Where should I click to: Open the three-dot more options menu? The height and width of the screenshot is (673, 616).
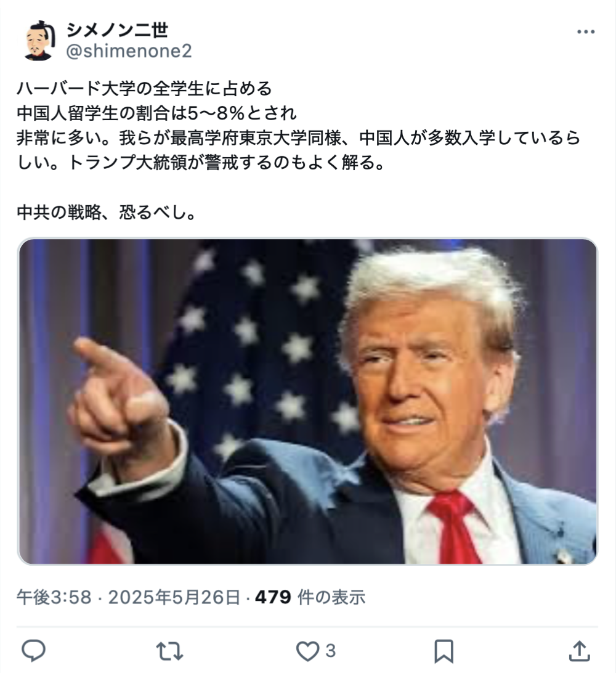(x=586, y=32)
